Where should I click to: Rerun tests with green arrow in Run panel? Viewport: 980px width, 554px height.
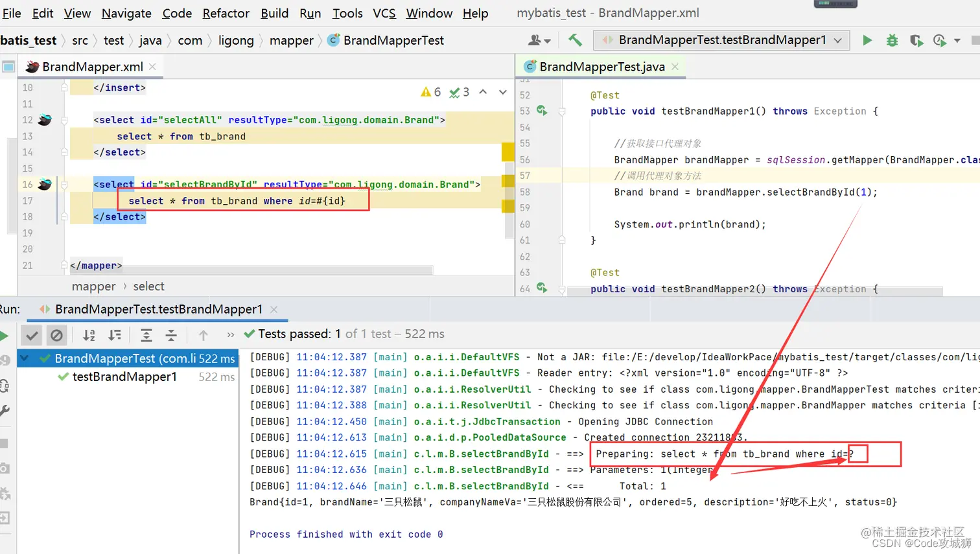tap(3, 335)
